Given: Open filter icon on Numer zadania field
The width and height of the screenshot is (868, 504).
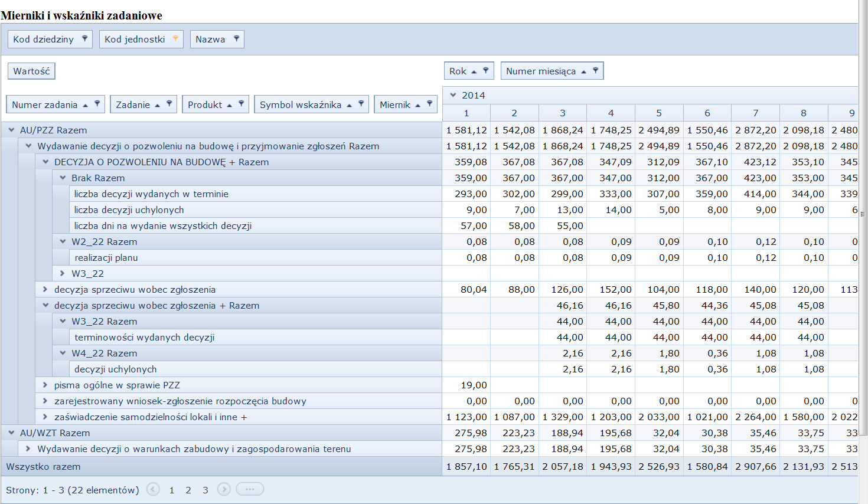Looking at the screenshot, I should click(97, 104).
